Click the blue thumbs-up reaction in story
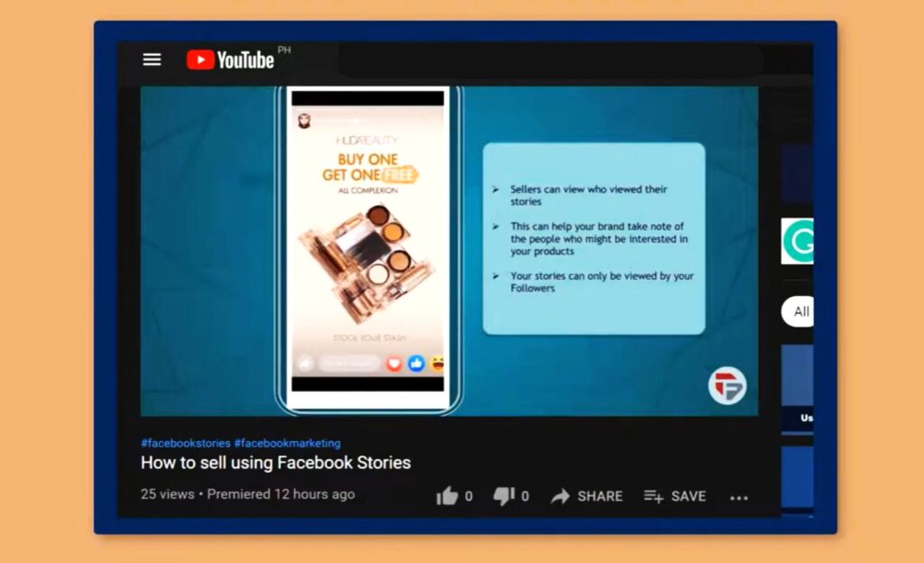This screenshot has width=924, height=563. tap(416, 364)
